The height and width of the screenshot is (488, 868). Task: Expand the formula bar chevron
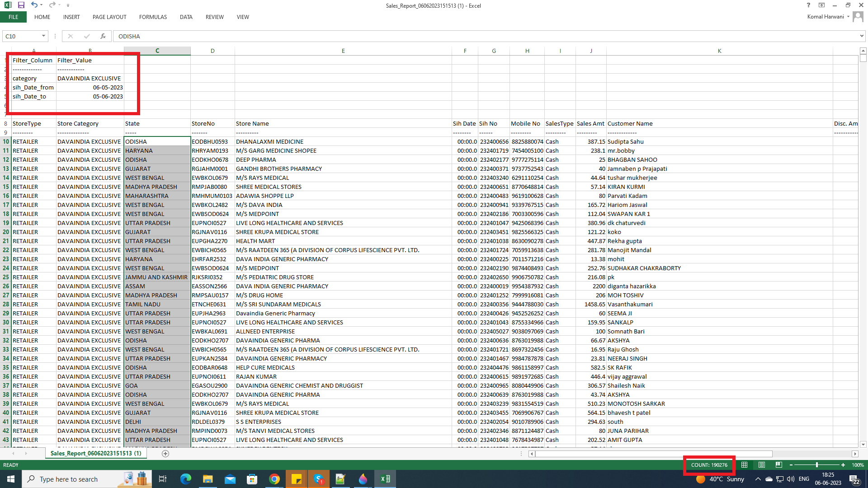862,36
